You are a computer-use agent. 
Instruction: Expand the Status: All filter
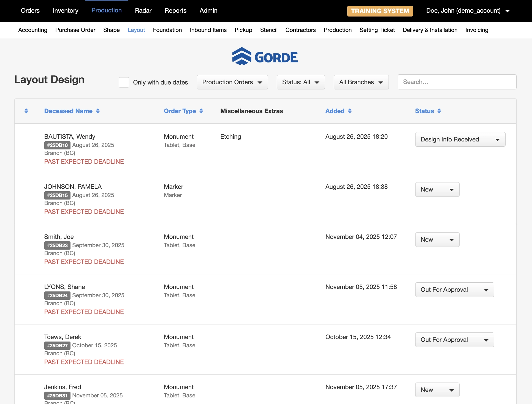pyautogui.click(x=300, y=82)
